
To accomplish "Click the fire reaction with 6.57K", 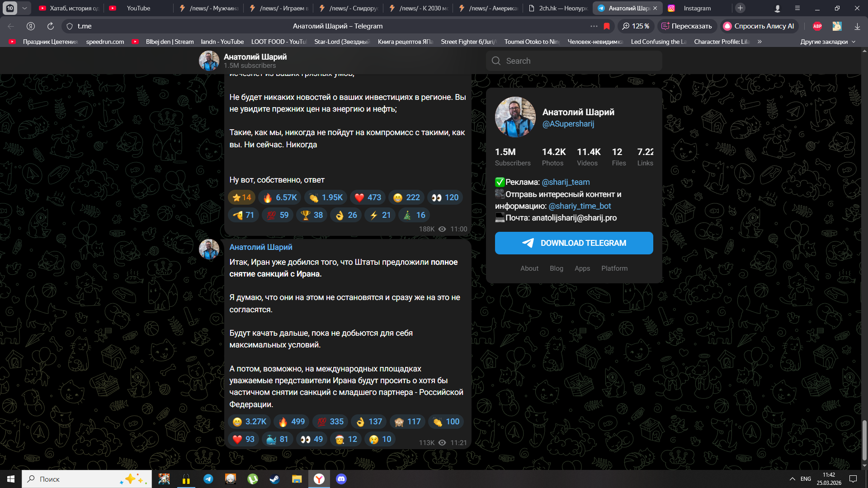I will pyautogui.click(x=280, y=197).
